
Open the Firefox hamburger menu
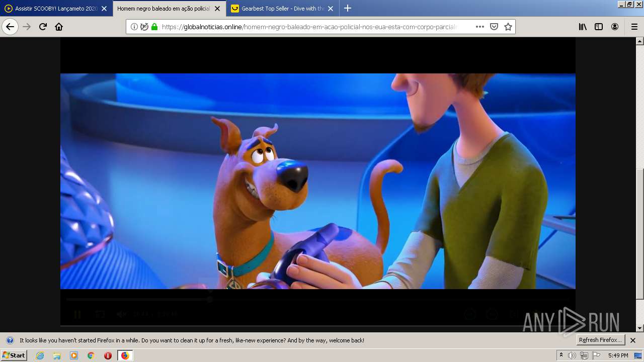pyautogui.click(x=634, y=27)
